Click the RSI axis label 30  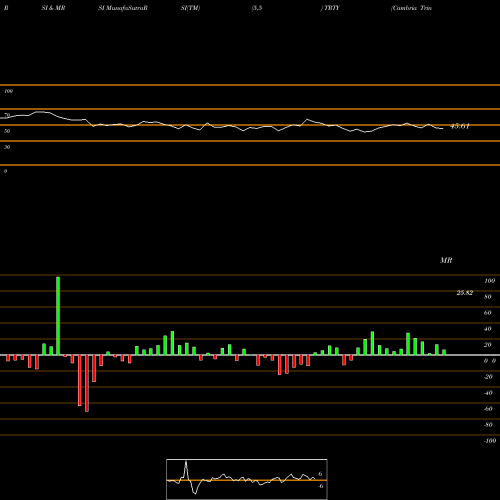click(x=7, y=147)
